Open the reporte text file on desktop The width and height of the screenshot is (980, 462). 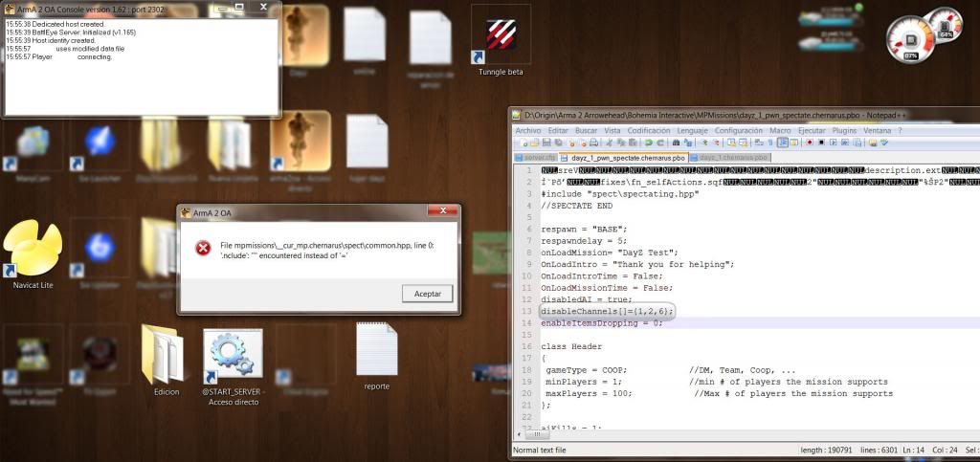[x=376, y=357]
